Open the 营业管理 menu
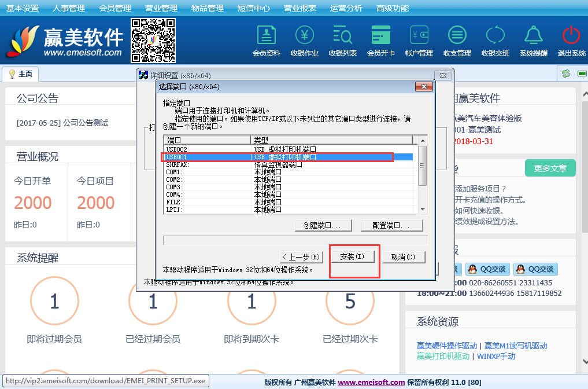Viewport: 588px width, 389px height. tap(161, 8)
